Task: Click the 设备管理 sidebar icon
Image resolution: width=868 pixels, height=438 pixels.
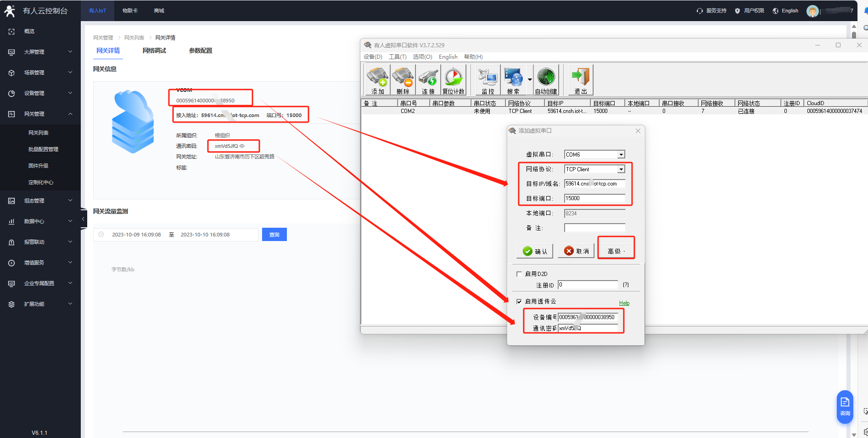Action: [11, 93]
